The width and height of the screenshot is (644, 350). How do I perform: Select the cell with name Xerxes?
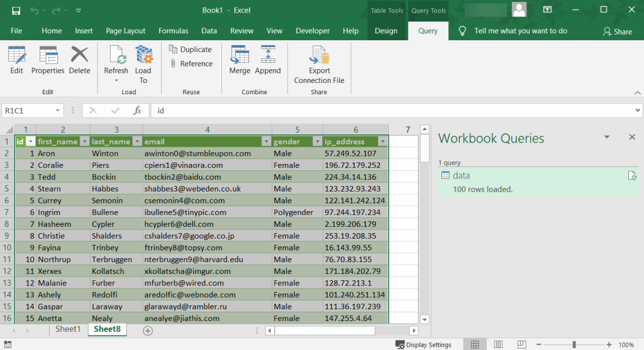64,271
